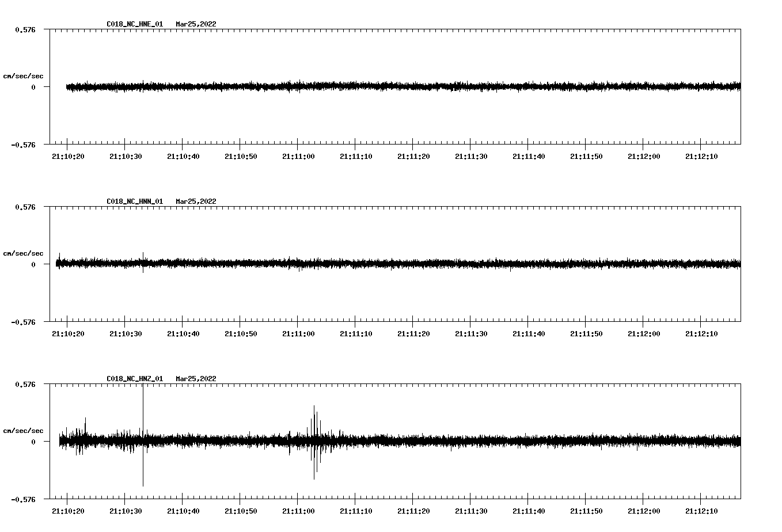Click the 21:11:30 time label under the HNZ plot
The height and width of the screenshot is (532, 782).
(x=471, y=511)
